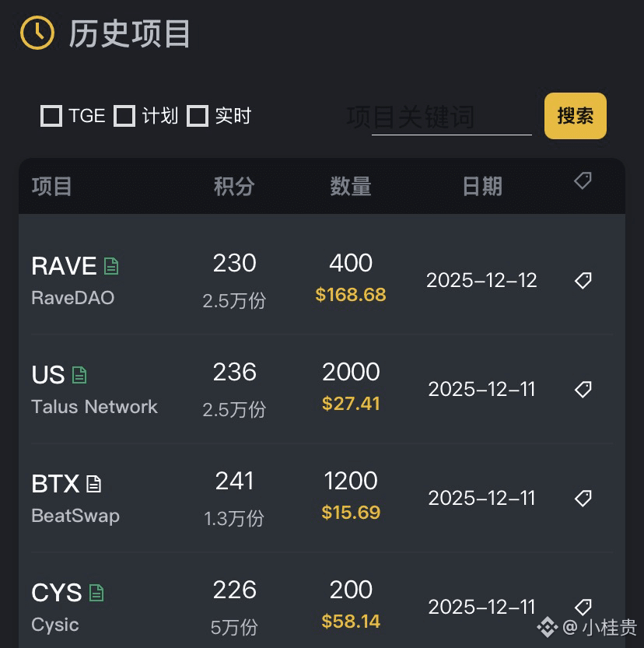Toggle the 实时 checkbox

pyautogui.click(x=198, y=117)
